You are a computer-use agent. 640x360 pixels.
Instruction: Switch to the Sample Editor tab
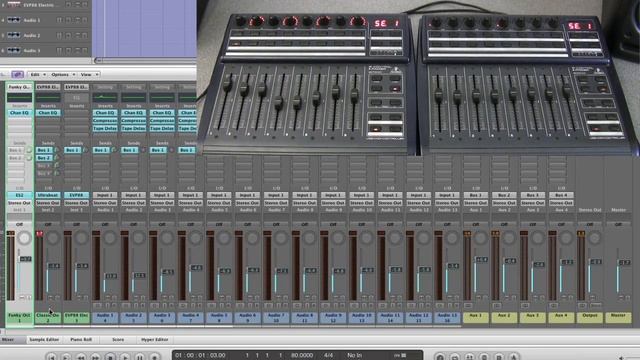click(x=44, y=340)
